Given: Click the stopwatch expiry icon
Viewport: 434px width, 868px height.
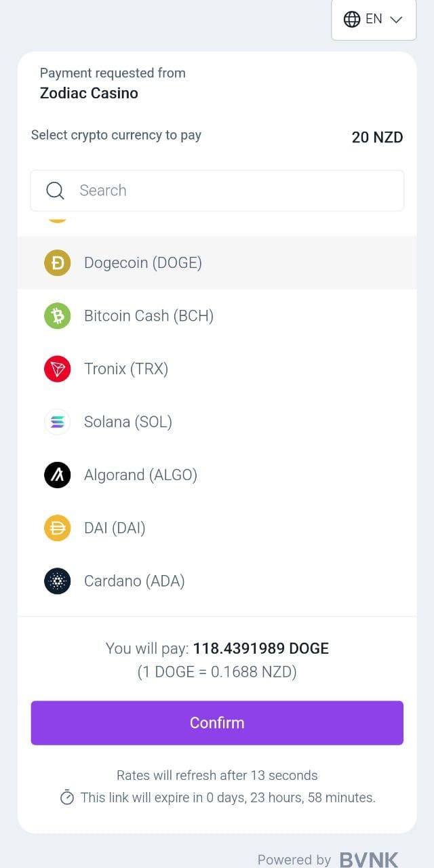Looking at the screenshot, I should coord(67,798).
